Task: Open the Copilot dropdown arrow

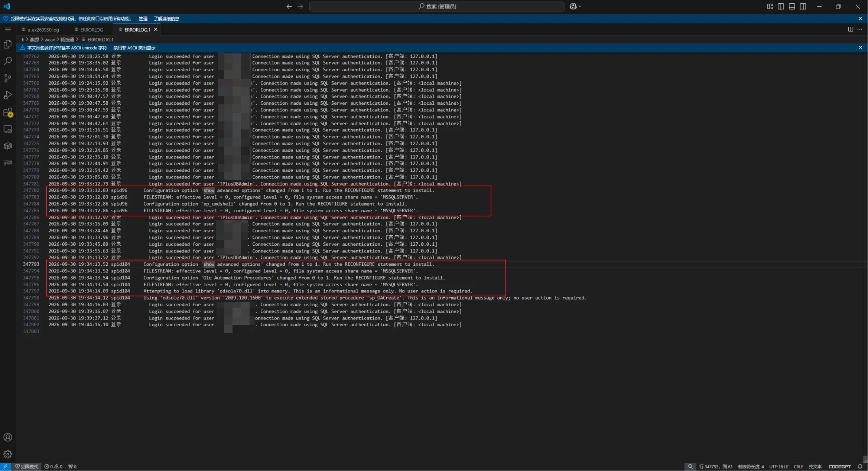Action: pyautogui.click(x=579, y=6)
